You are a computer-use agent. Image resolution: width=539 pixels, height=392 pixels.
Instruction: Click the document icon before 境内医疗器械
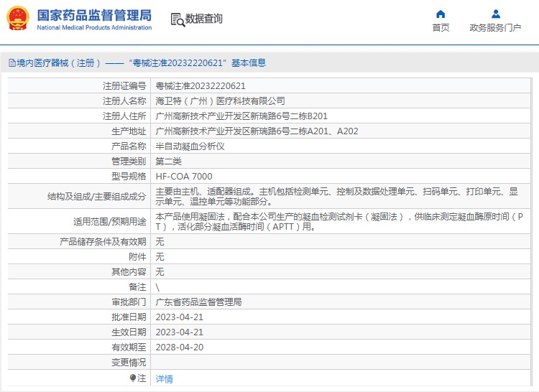click(12, 62)
